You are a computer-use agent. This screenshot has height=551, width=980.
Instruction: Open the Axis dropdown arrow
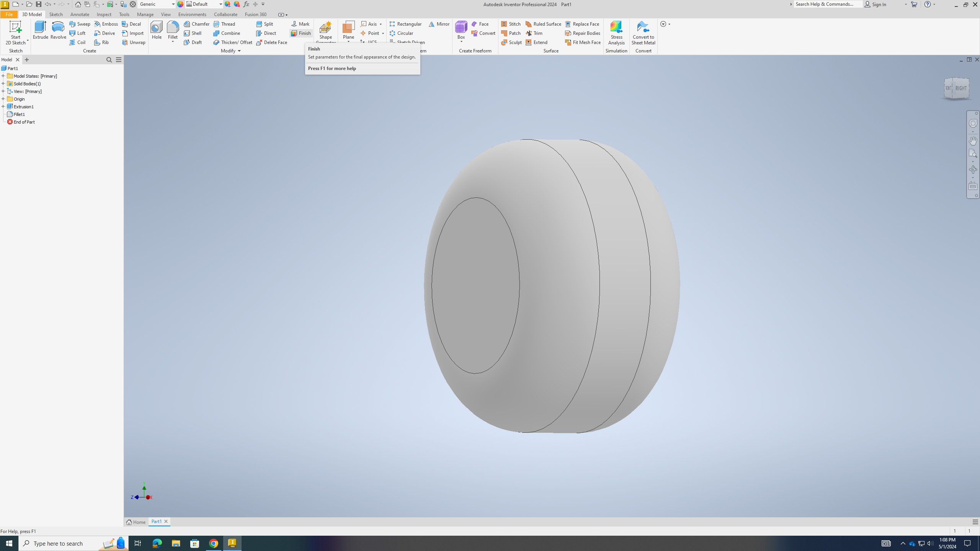[x=381, y=24]
